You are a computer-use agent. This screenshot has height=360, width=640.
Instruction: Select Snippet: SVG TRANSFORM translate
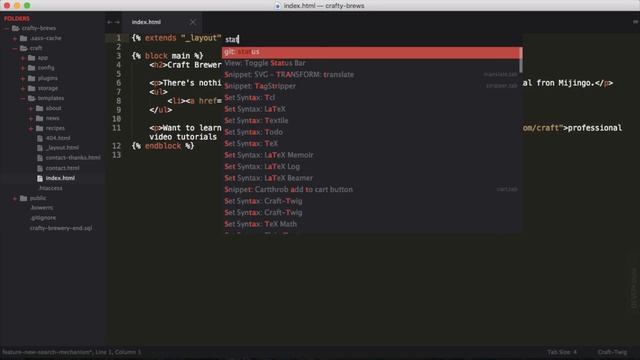click(x=371, y=75)
